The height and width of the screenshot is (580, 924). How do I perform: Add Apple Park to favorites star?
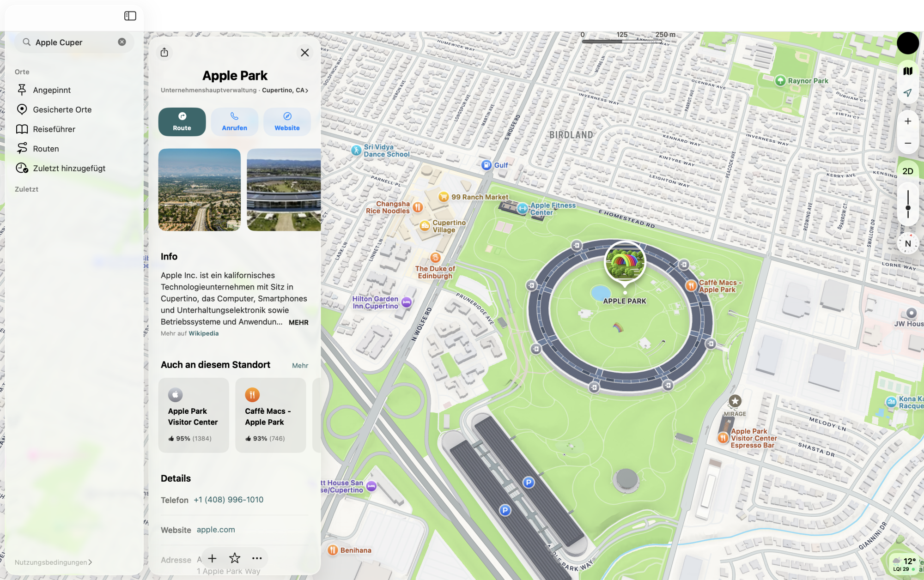point(235,558)
